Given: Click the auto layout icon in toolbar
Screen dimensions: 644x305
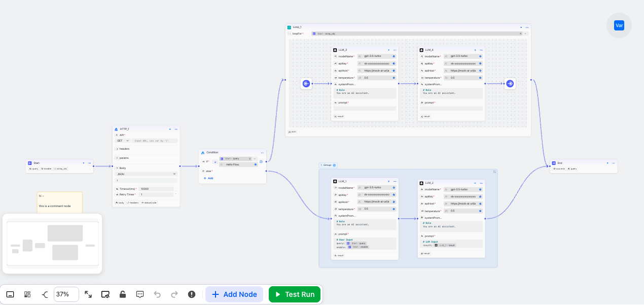Looking at the screenshot, I should (x=44, y=294).
